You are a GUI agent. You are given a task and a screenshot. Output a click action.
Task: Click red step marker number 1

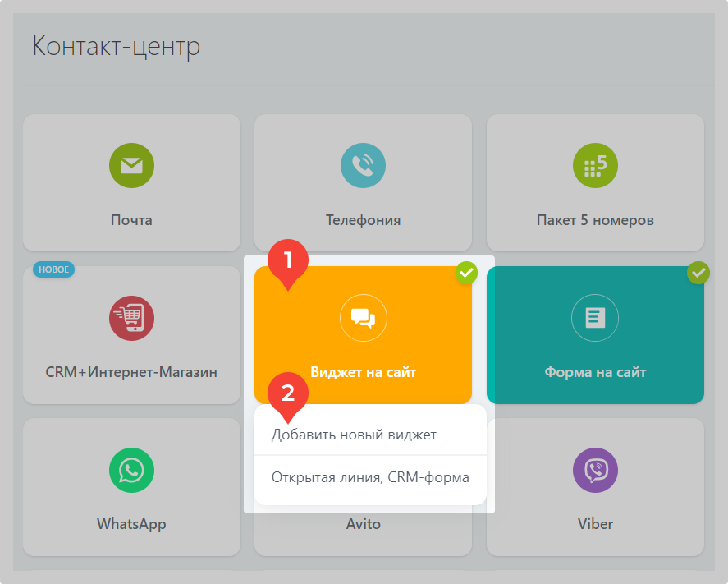(287, 261)
